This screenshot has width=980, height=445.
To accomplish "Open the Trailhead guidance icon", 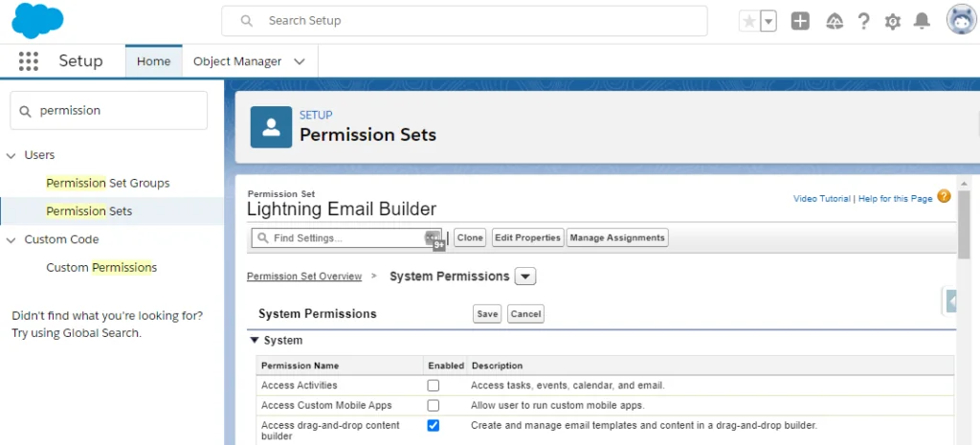I will [x=834, y=21].
